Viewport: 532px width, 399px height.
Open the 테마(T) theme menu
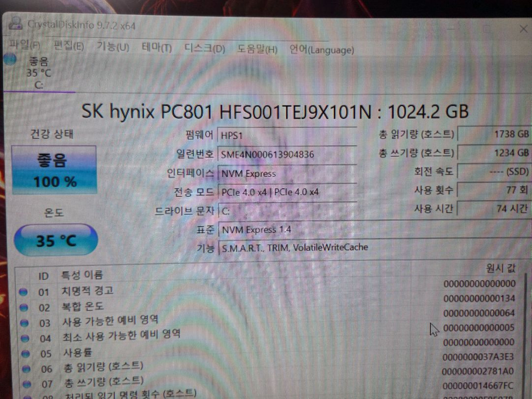[x=156, y=47]
